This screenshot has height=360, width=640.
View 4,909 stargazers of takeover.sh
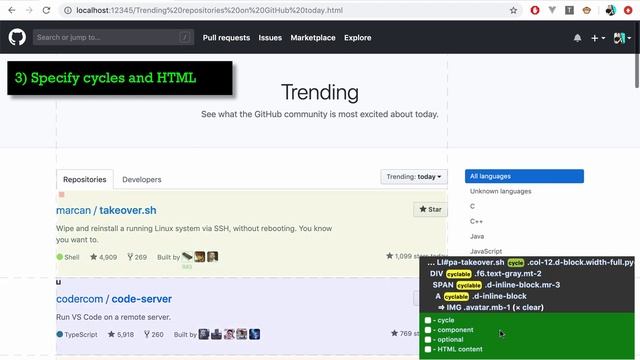click(x=103, y=257)
